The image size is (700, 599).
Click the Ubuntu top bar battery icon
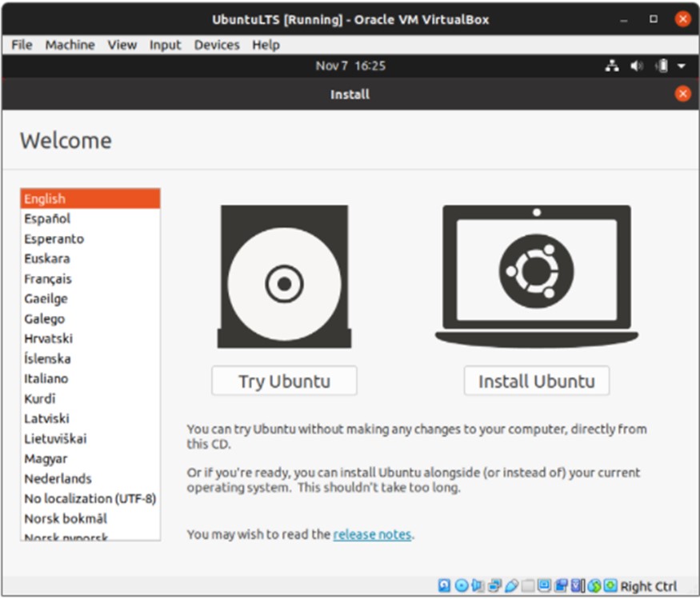[662, 66]
